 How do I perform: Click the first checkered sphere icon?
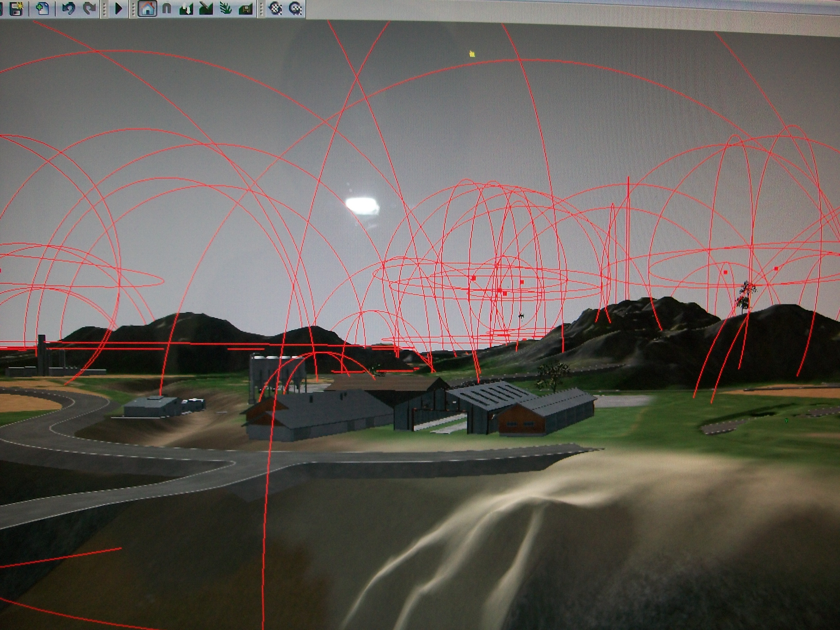click(275, 8)
